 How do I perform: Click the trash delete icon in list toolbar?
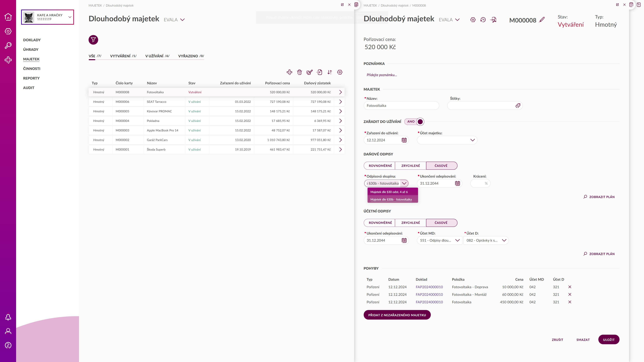[x=299, y=72]
